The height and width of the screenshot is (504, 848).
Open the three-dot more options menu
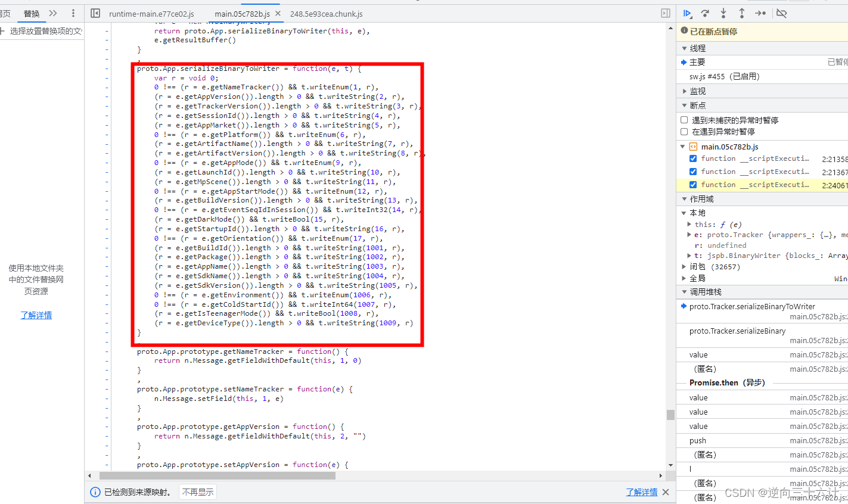pyautogui.click(x=73, y=13)
